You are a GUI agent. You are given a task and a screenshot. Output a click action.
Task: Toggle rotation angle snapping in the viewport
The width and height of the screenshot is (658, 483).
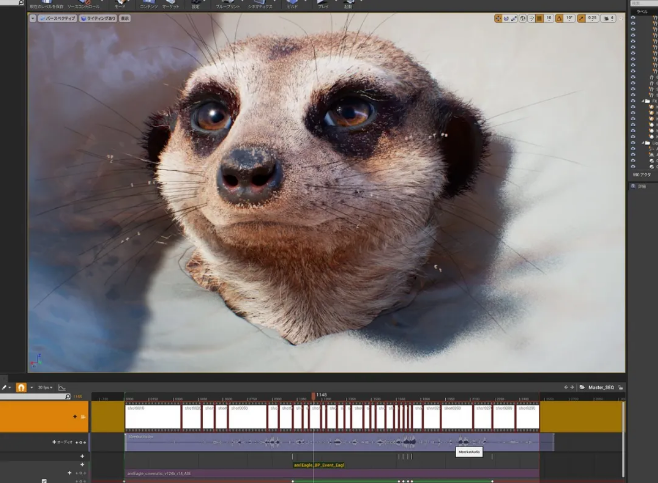560,18
